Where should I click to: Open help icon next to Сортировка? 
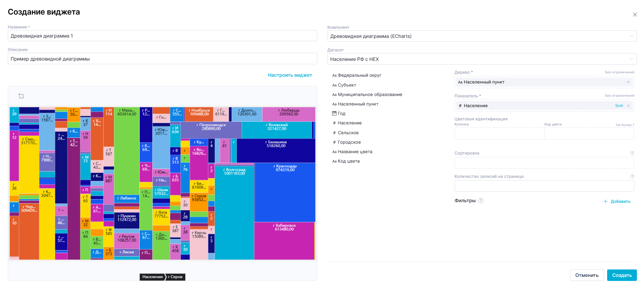tap(632, 153)
